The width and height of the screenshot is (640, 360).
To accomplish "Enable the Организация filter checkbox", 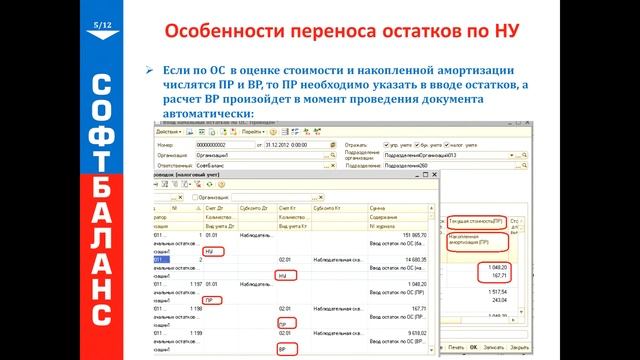I will click(x=195, y=197).
